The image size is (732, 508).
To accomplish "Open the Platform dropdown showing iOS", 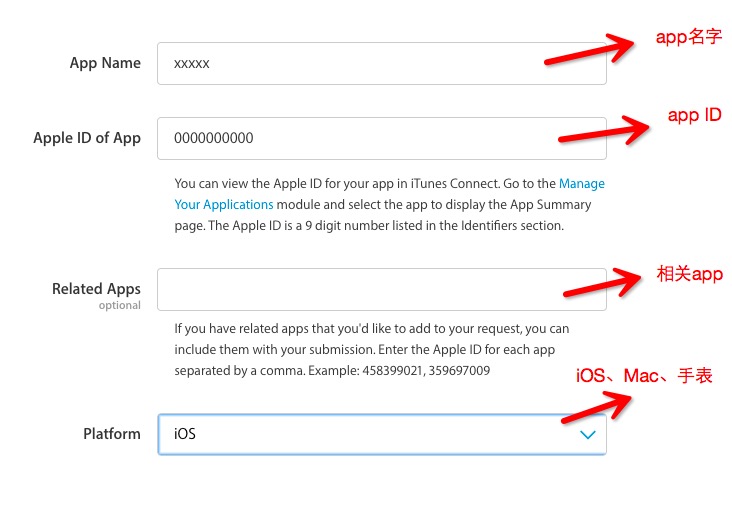I will (x=382, y=434).
